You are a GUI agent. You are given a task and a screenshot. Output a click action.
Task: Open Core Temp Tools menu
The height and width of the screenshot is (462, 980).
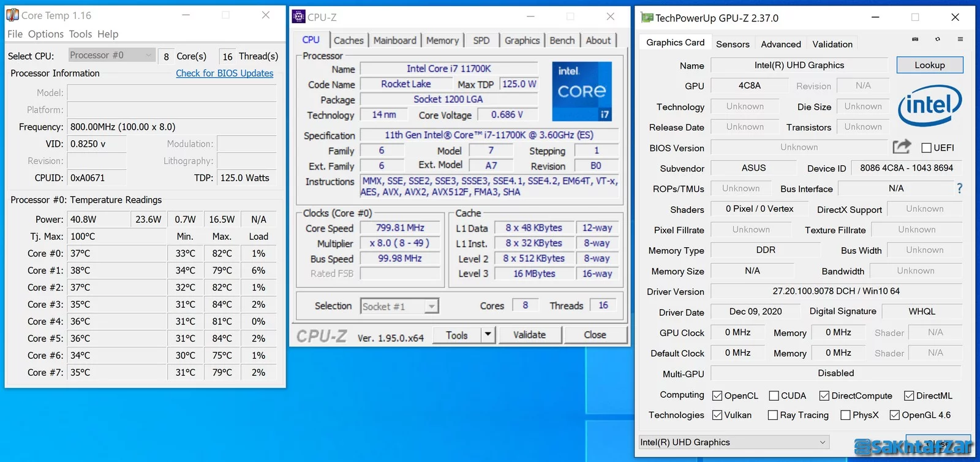point(80,34)
